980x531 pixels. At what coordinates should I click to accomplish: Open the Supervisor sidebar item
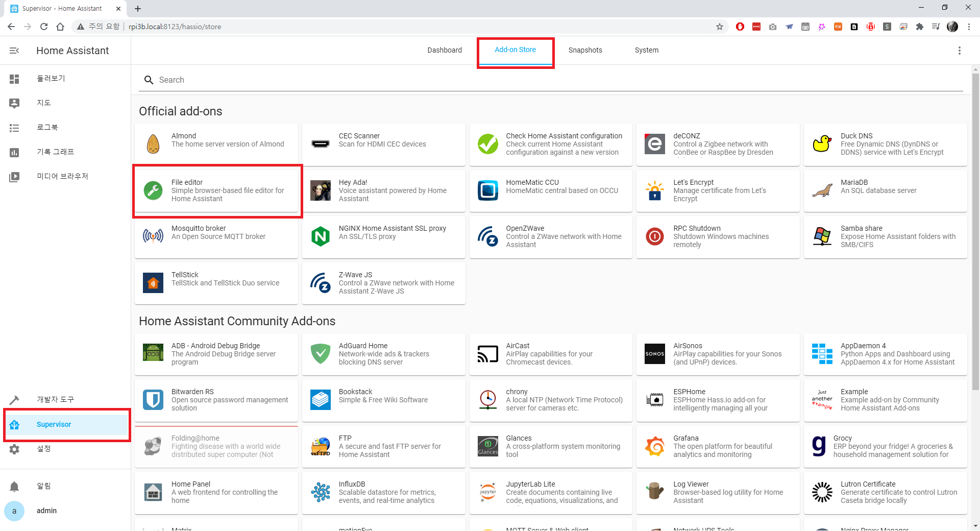click(66, 424)
